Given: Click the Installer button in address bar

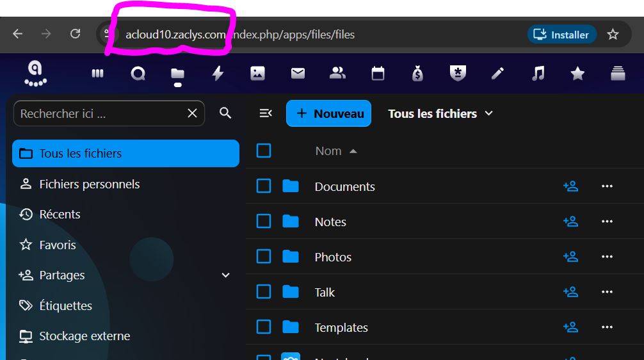Looking at the screenshot, I should (561, 35).
